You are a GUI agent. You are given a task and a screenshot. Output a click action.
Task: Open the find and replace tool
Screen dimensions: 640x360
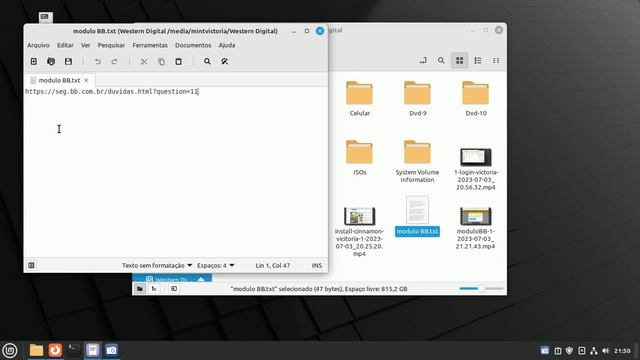(x=224, y=61)
